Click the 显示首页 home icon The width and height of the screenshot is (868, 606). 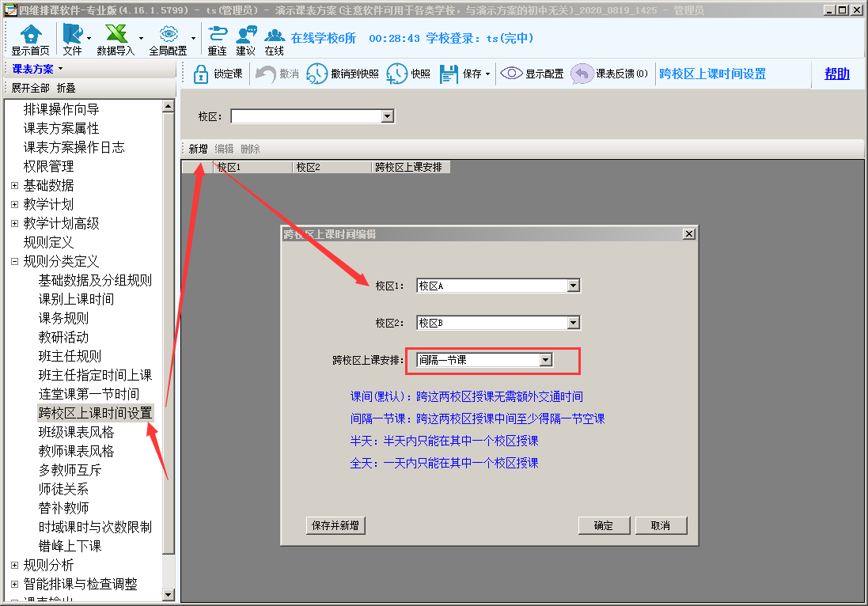[x=29, y=35]
